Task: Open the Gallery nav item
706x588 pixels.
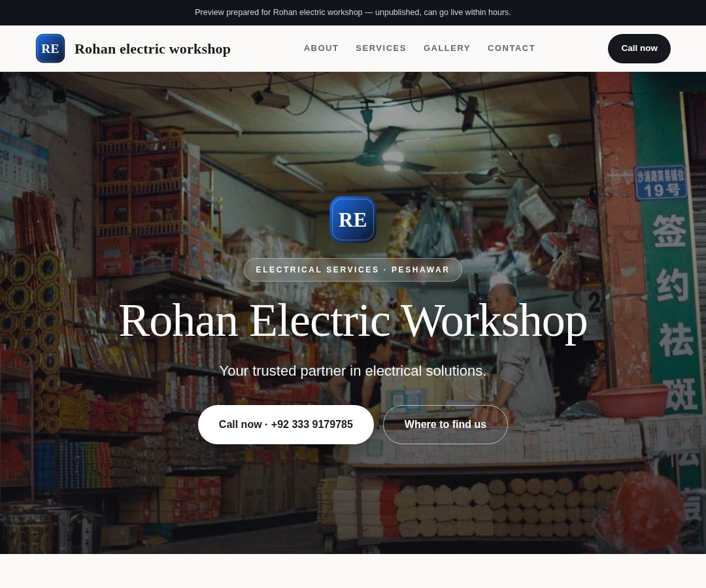Action: click(446, 48)
